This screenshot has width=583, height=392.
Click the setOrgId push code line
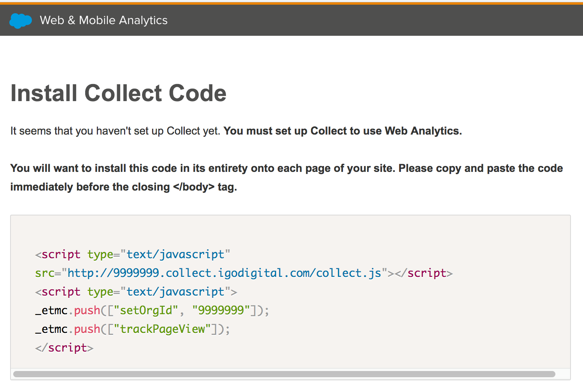(x=152, y=310)
